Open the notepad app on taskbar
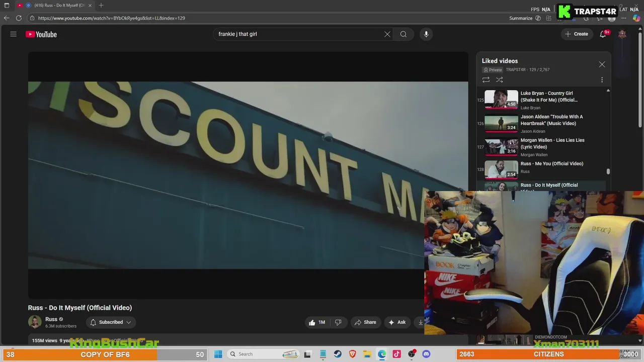The image size is (644, 362). [x=323, y=354]
